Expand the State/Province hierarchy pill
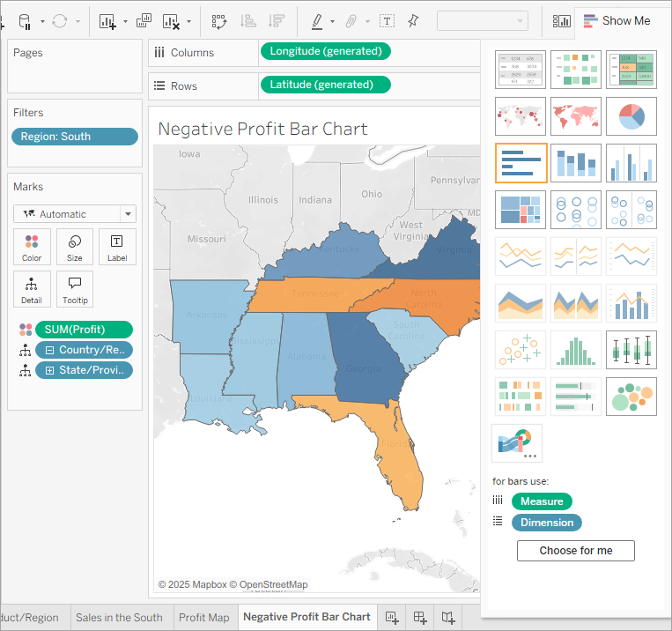672x631 pixels. [x=49, y=370]
